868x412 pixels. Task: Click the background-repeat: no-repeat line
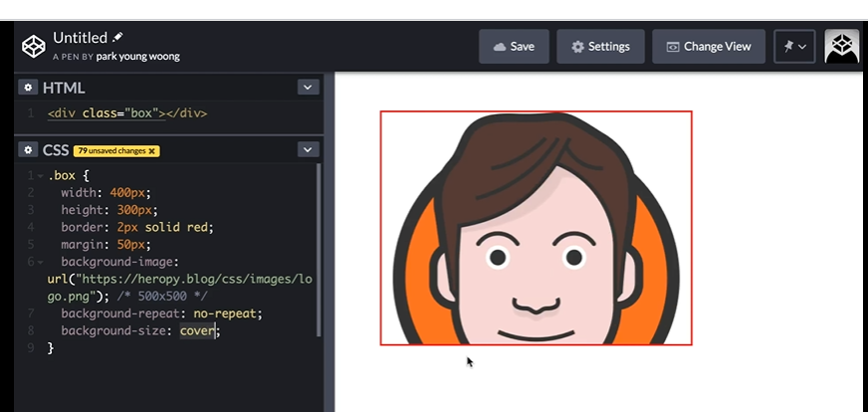tap(161, 313)
